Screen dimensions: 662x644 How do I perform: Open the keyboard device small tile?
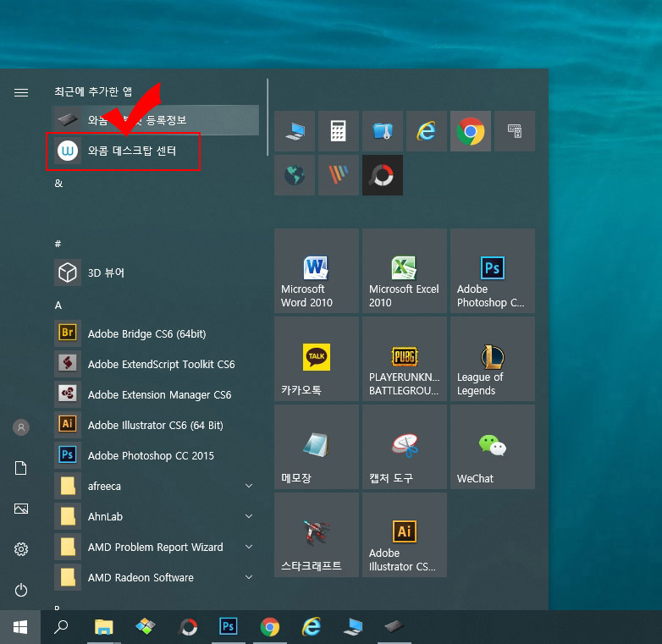click(x=514, y=131)
